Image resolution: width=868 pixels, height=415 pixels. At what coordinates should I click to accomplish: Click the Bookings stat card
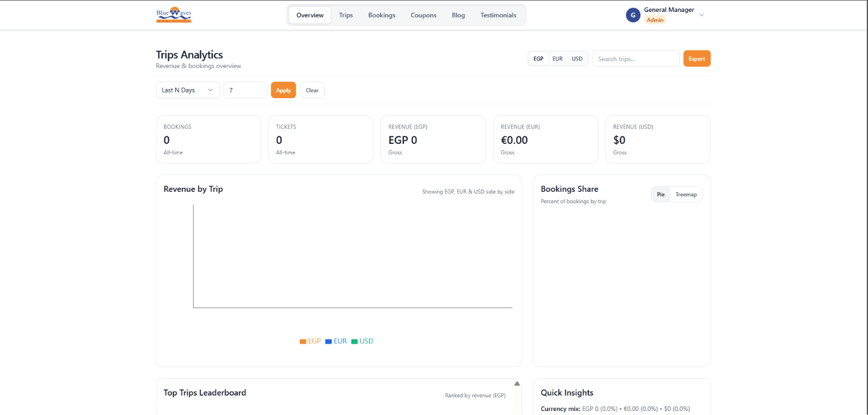tap(208, 139)
